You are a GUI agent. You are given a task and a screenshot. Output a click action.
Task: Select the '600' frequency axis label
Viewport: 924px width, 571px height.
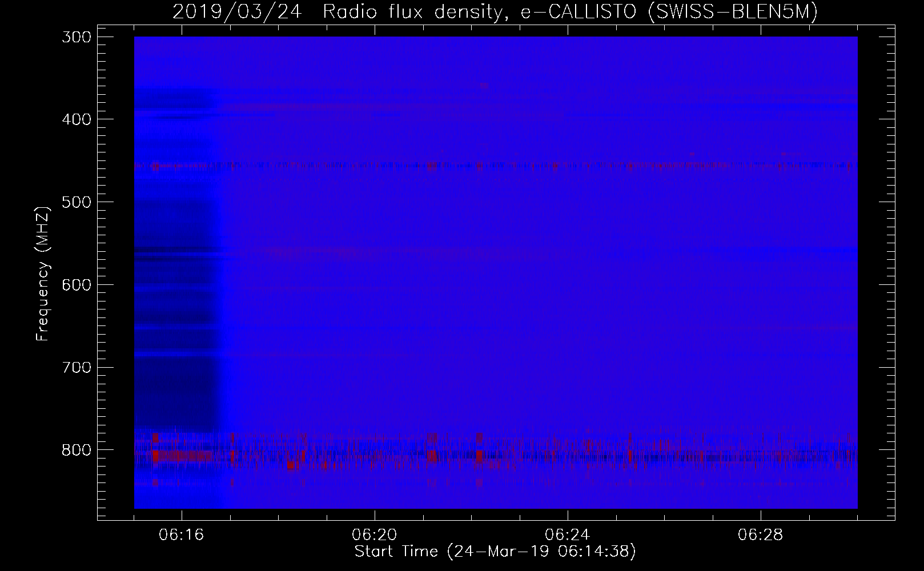tap(76, 285)
